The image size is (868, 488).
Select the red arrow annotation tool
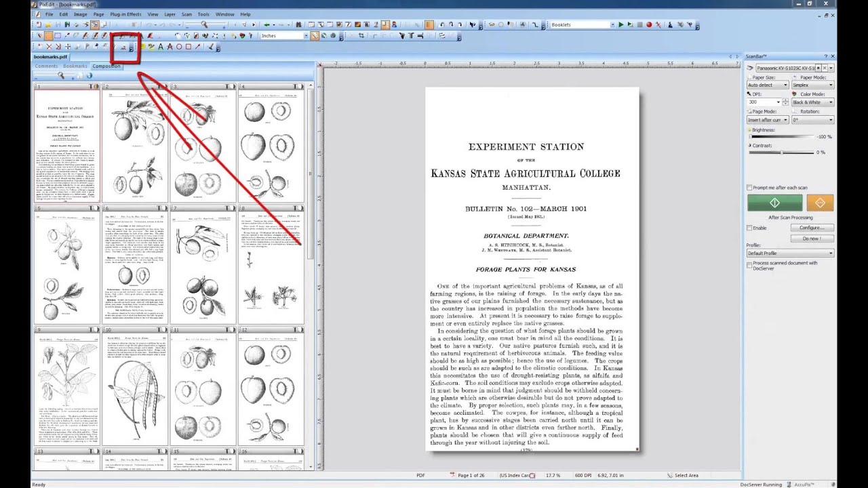point(197,47)
